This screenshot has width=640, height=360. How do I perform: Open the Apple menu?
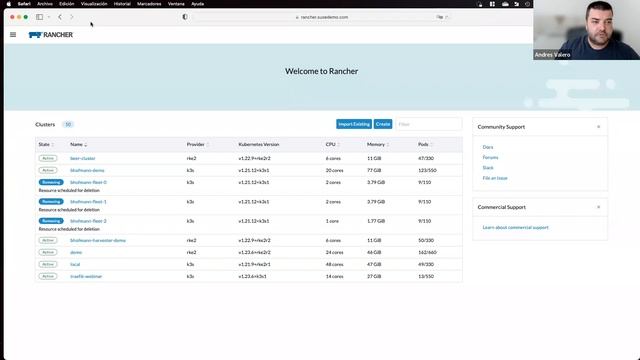click(x=9, y=4)
